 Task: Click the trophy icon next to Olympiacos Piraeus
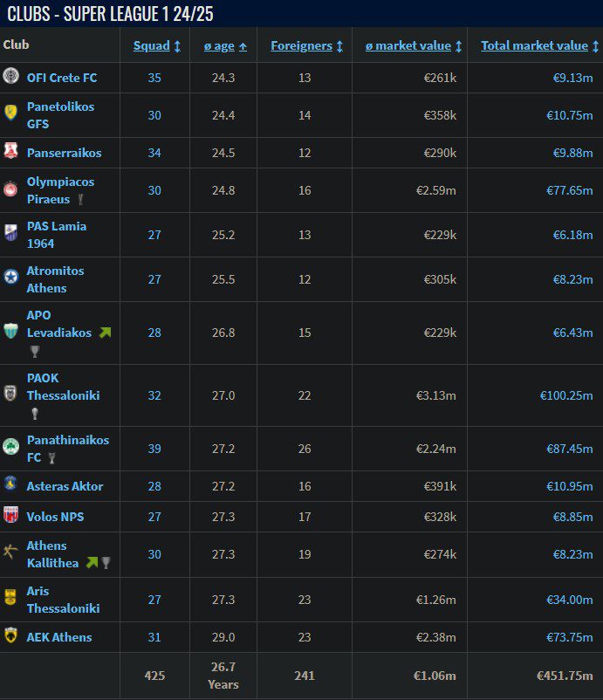[x=81, y=200]
